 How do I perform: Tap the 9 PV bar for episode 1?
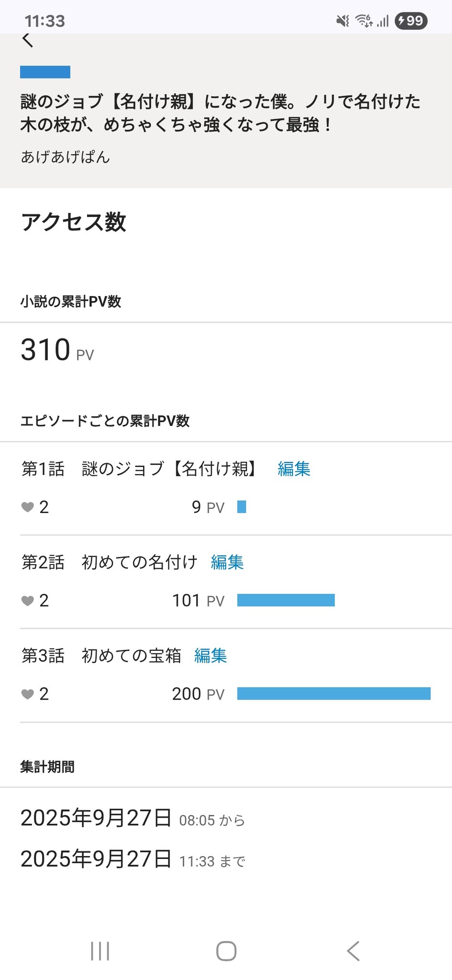(x=242, y=507)
